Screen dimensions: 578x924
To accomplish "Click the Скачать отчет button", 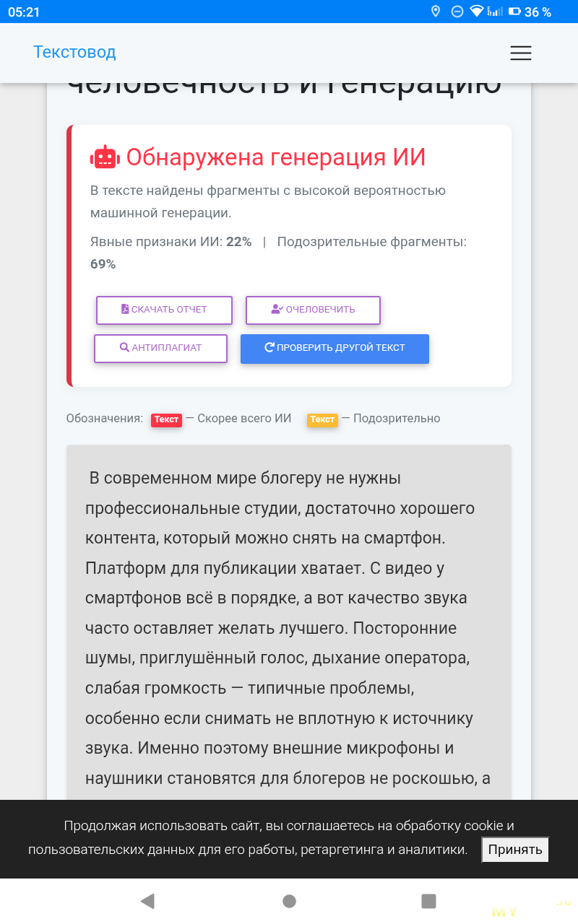I will point(164,310).
